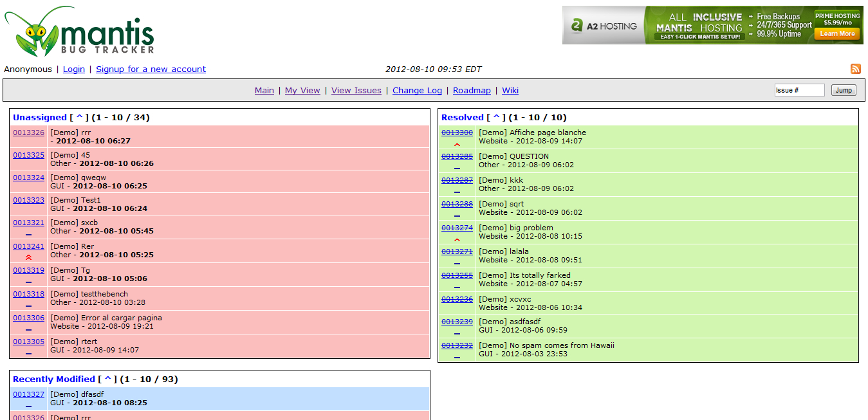Open resolved issue 0013285
This screenshot has width=868, height=420.
(x=457, y=156)
